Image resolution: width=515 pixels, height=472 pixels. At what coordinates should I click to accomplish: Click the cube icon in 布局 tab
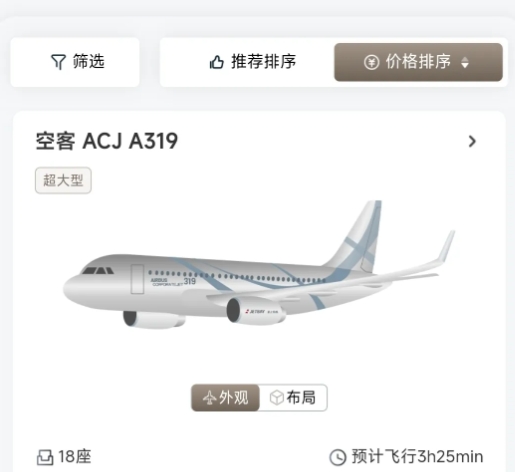277,398
